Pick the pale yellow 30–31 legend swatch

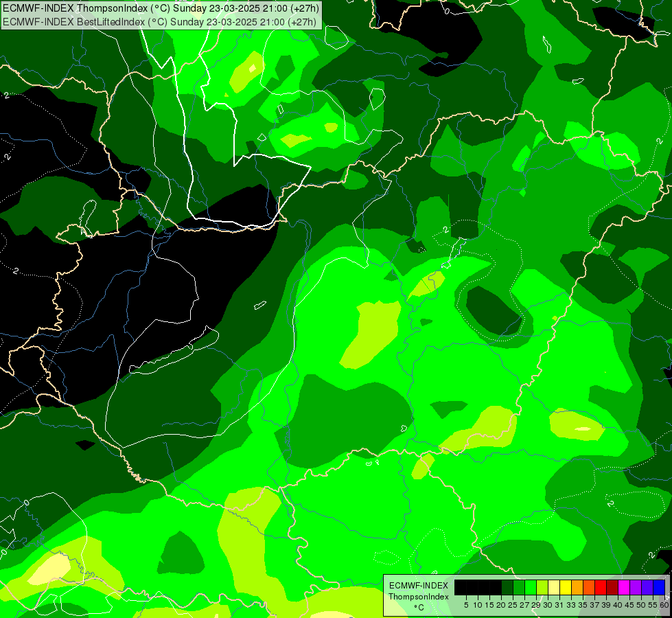[x=554, y=587]
